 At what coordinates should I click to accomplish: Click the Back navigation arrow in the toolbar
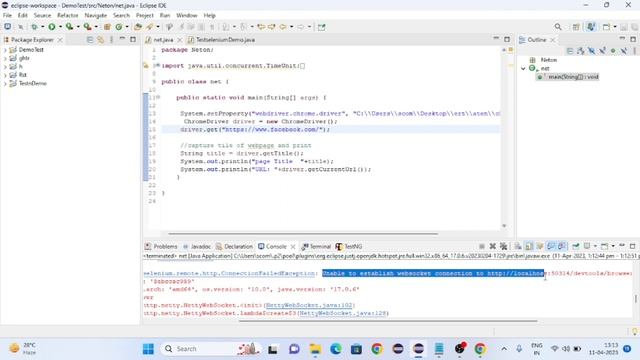point(283,27)
